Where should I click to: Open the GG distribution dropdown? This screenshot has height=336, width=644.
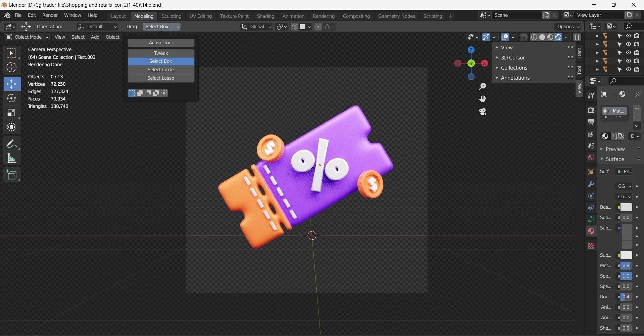pos(624,186)
